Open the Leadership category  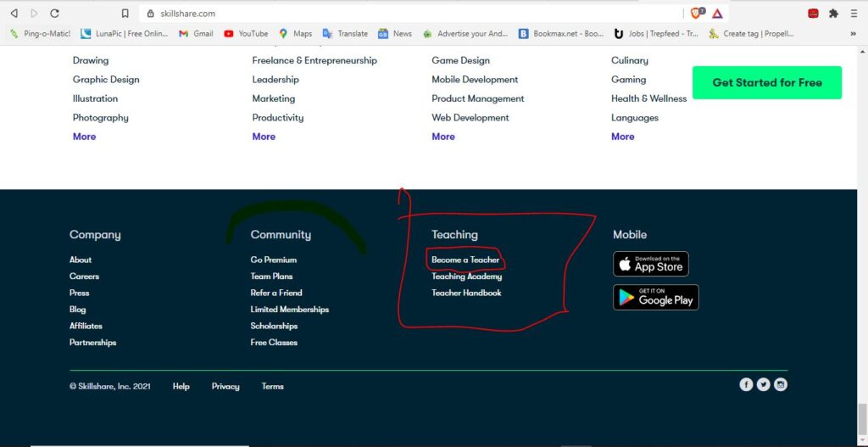pos(275,79)
